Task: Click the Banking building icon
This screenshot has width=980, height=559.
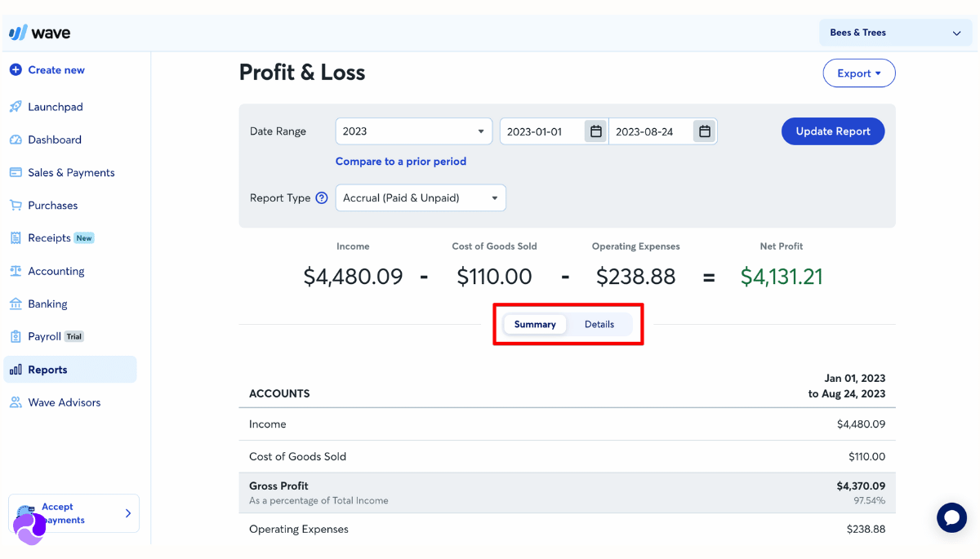Action: pos(16,304)
